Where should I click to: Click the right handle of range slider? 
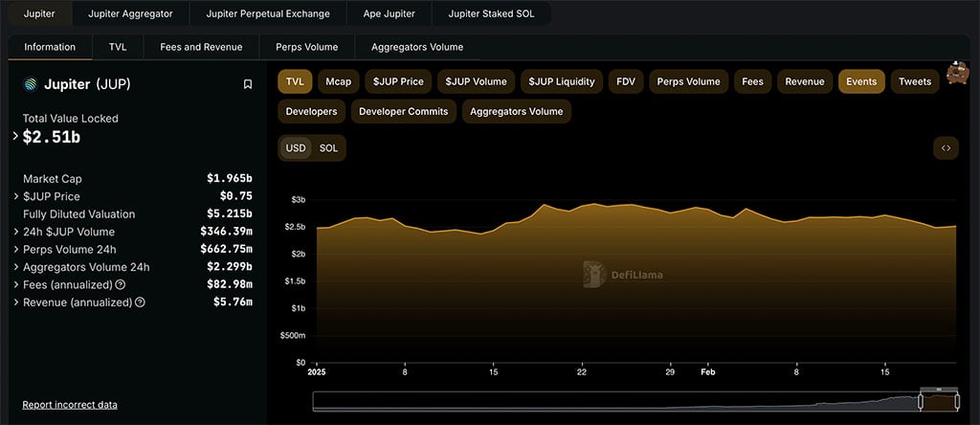(x=957, y=401)
